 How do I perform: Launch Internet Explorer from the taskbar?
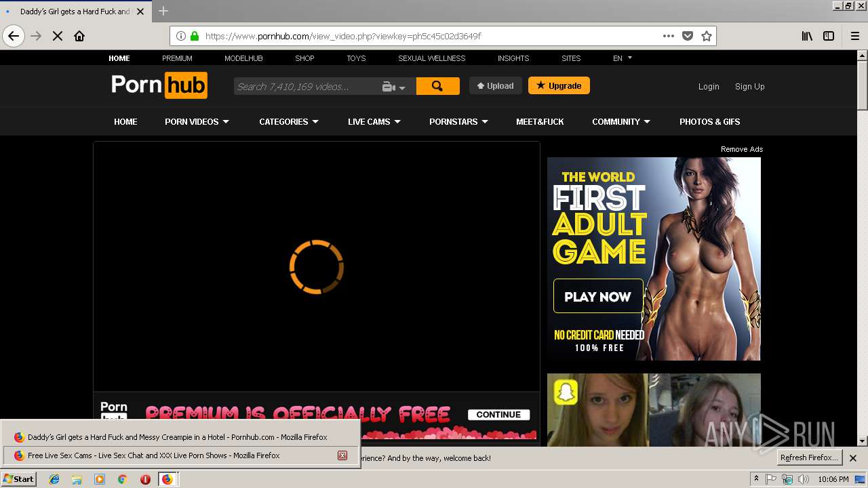54,479
